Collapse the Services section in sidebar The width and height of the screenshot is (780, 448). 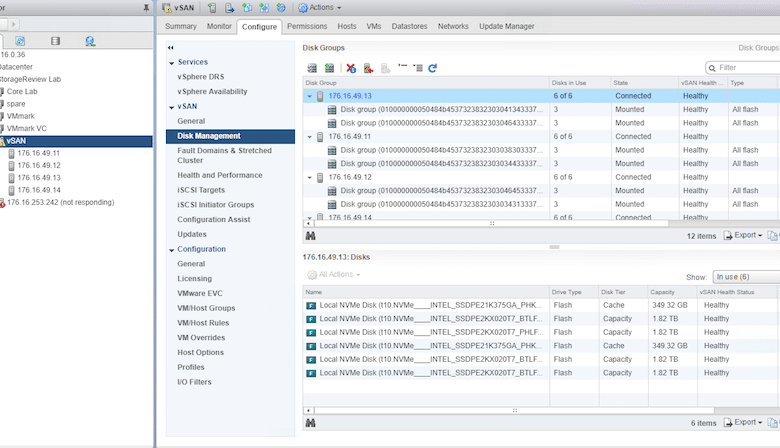click(x=172, y=63)
